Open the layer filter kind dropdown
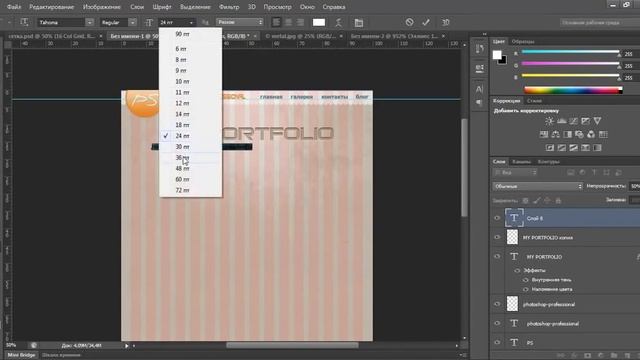This screenshot has height=360, width=640. pyautogui.click(x=515, y=173)
